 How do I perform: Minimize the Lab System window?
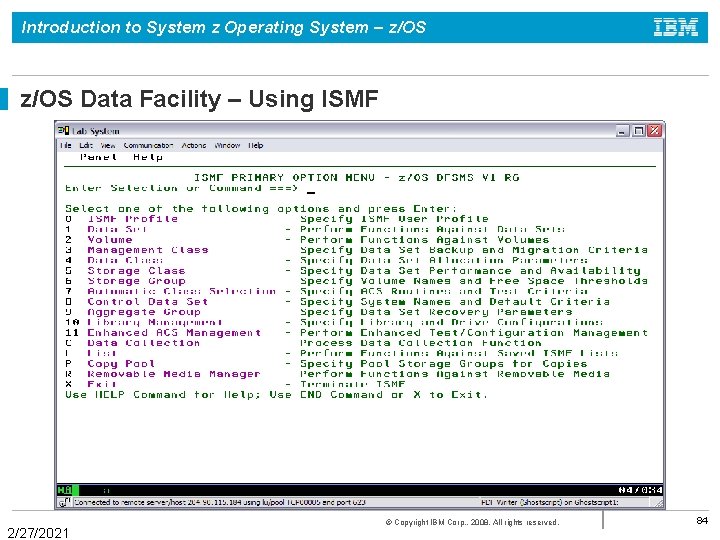pos(622,131)
